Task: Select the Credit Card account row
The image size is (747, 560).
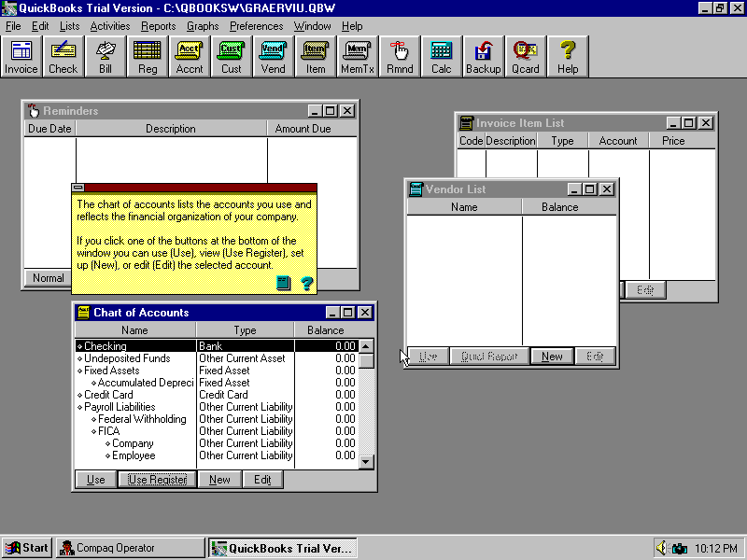Action: pos(218,395)
